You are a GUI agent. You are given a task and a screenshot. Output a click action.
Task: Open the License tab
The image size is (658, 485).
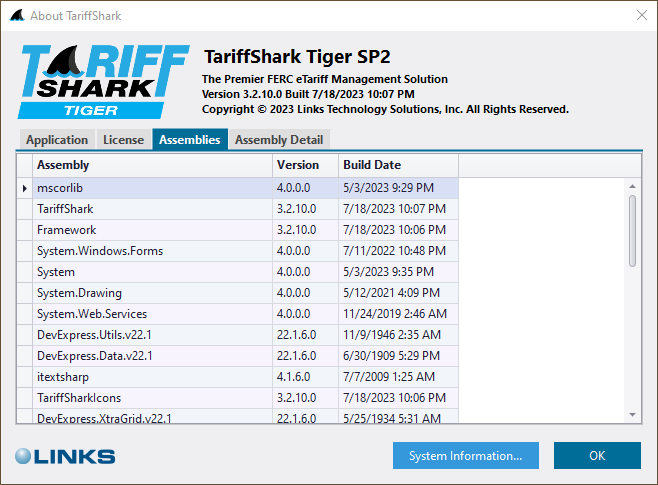123,140
